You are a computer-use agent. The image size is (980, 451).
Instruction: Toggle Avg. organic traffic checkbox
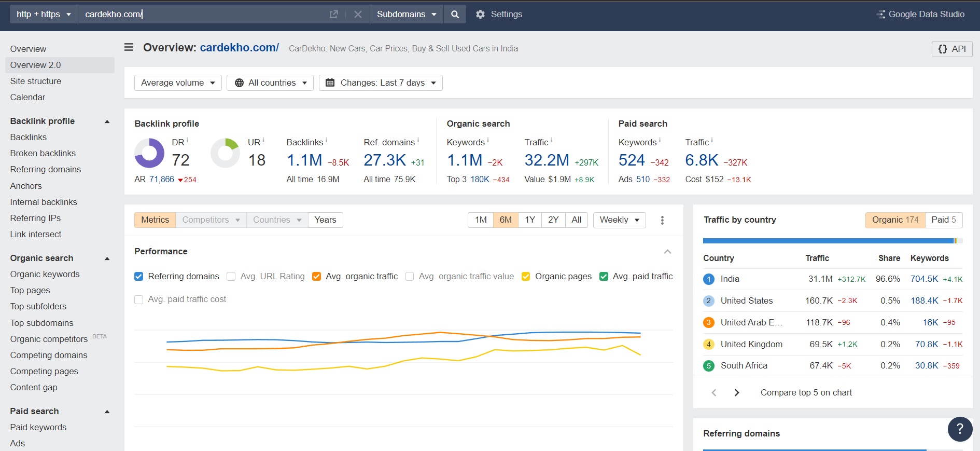(316, 277)
